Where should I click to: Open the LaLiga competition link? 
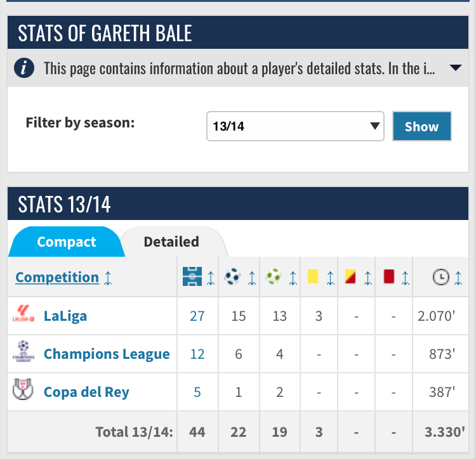coord(65,315)
